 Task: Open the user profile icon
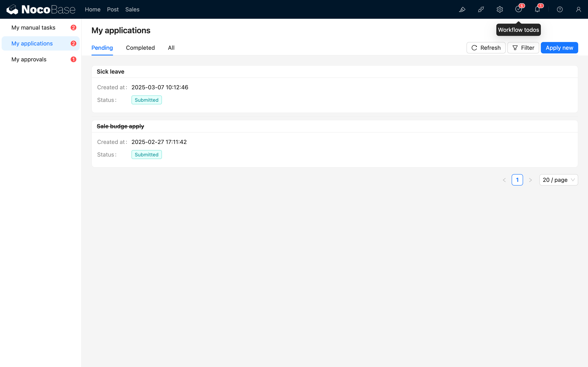[579, 9]
